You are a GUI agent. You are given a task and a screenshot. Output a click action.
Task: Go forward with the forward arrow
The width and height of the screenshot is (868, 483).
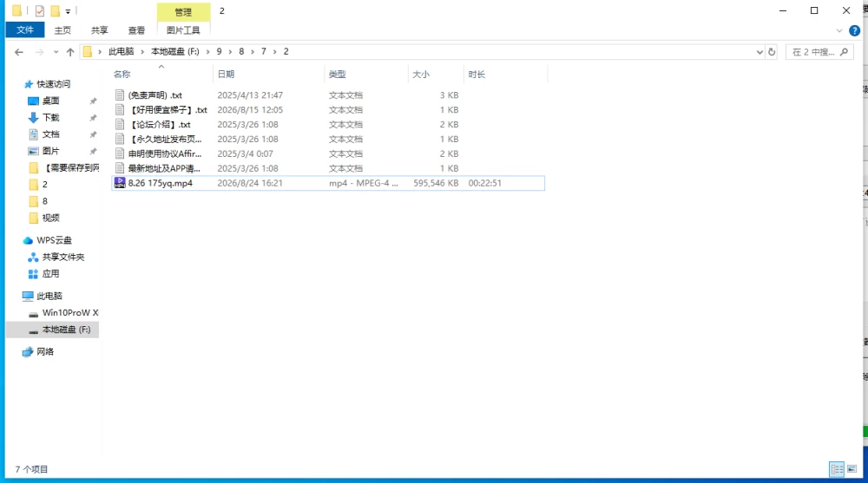point(39,52)
